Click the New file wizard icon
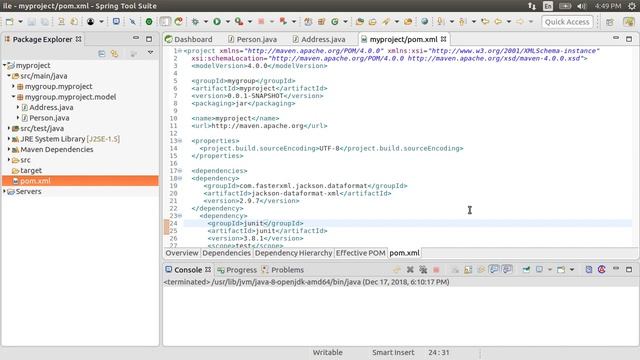640x360 pixels. [9, 22]
